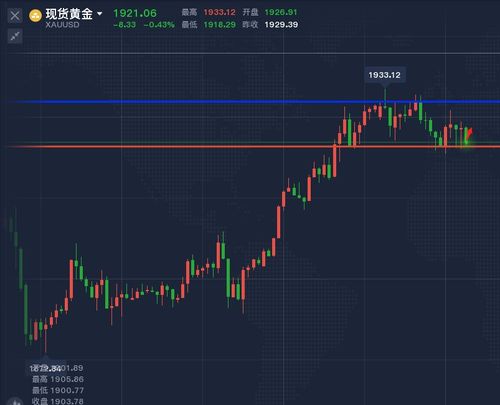Image resolution: width=500 pixels, height=405 pixels.
Task: Click the 现货黄金 title text
Action: click(x=69, y=14)
